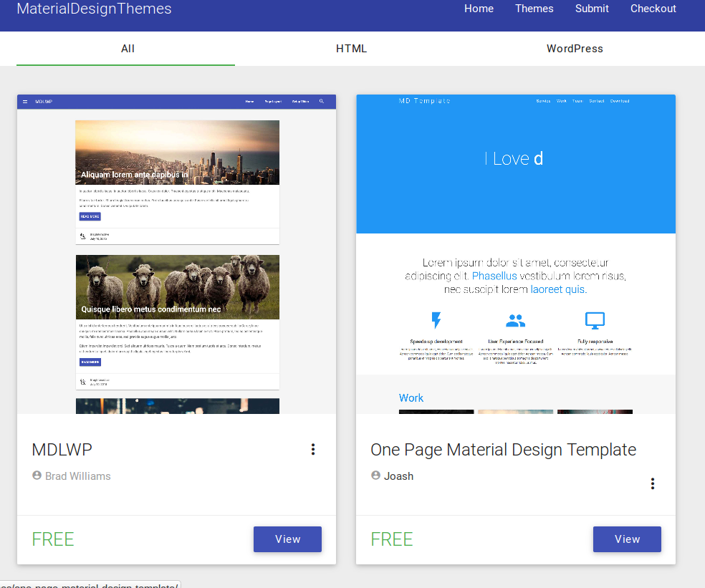Open Themes in the navigation bar
The width and height of the screenshot is (705, 588).
point(534,9)
